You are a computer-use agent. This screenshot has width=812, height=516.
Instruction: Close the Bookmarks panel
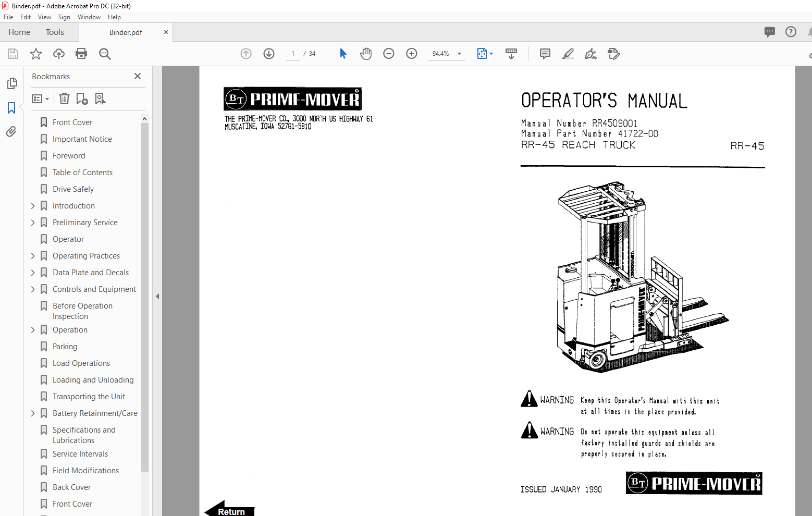point(138,76)
